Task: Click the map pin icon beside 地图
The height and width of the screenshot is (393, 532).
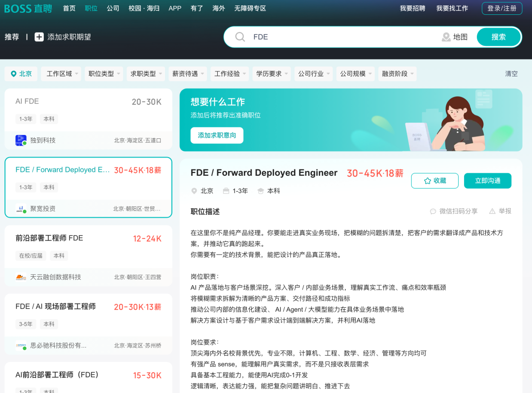Action: [x=446, y=37]
